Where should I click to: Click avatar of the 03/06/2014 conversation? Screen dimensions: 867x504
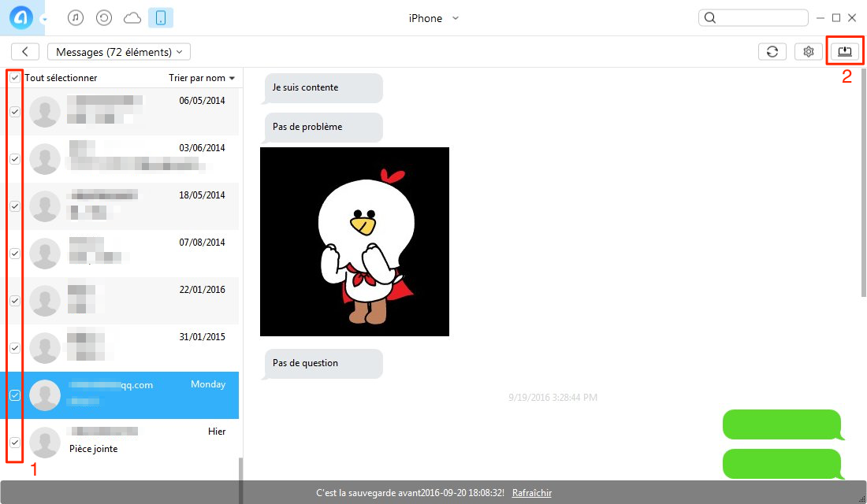coord(45,158)
